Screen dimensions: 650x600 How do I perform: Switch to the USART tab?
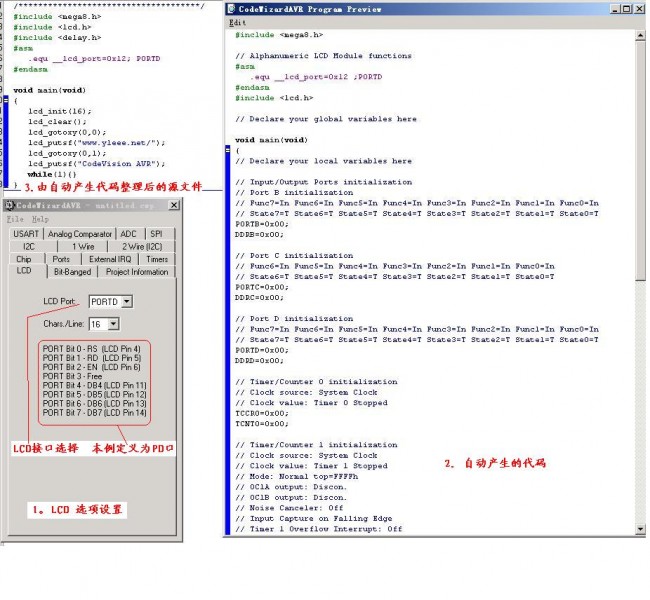26,234
